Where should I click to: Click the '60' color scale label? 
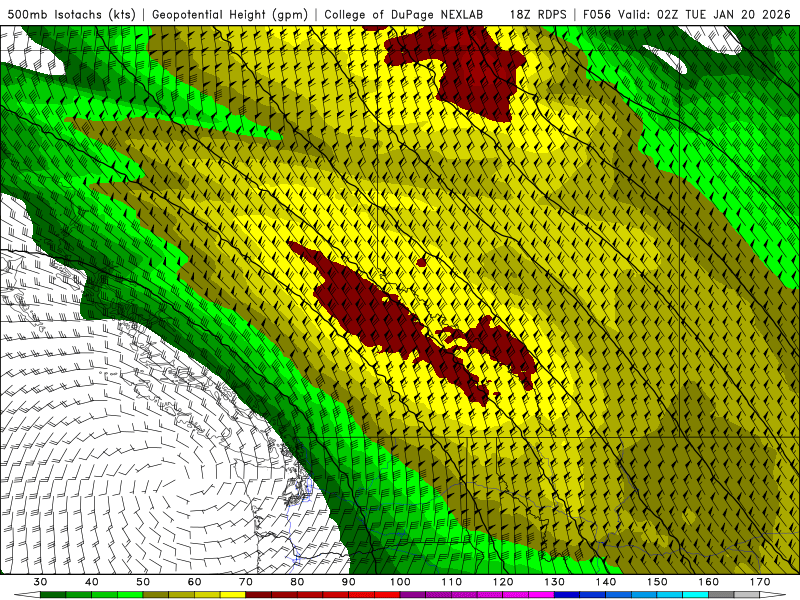pyautogui.click(x=194, y=582)
